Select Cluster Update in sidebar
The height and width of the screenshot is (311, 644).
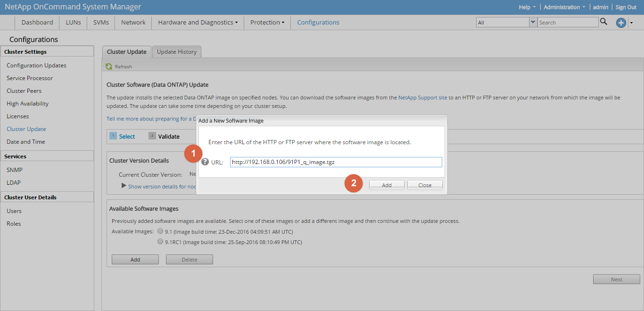[26, 129]
